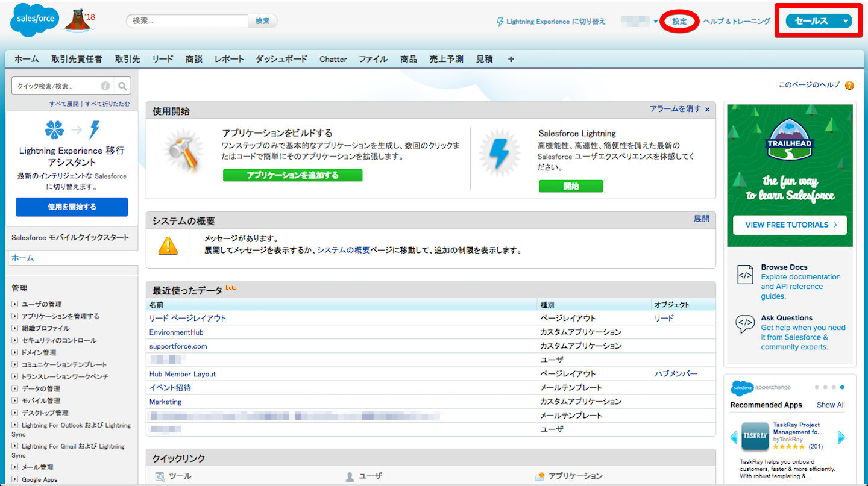Click the Users quick link person icon
868x486 pixels.
pos(350,476)
